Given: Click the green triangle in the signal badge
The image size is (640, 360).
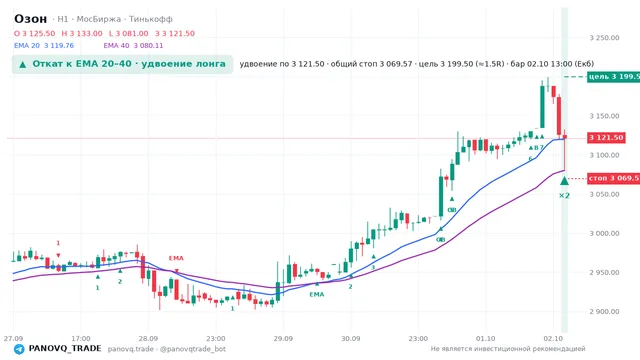Looking at the screenshot, I should 23,64.
